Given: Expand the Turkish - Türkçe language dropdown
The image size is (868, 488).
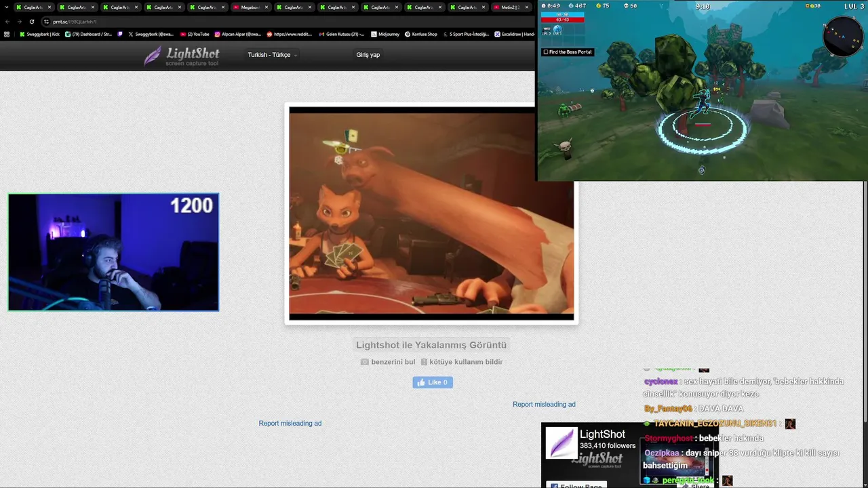Looking at the screenshot, I should (272, 55).
